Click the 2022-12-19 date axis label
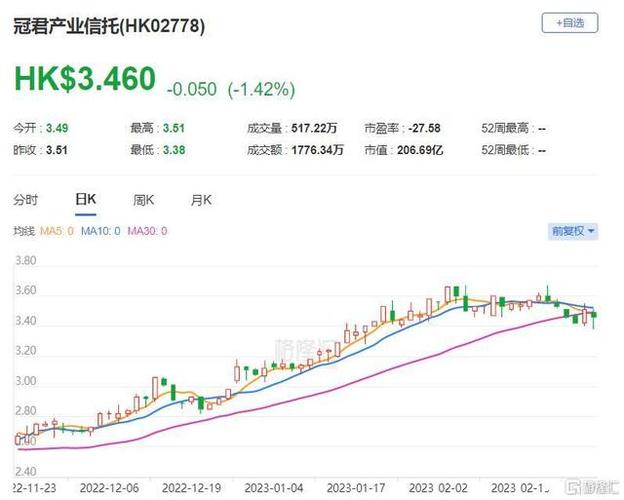624x500 pixels. pos(192,488)
